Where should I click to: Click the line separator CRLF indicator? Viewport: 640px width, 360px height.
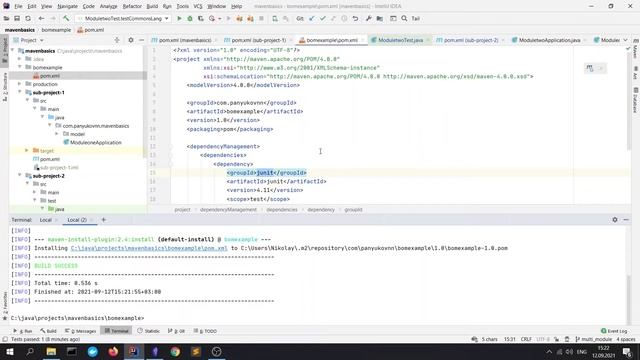point(526,339)
